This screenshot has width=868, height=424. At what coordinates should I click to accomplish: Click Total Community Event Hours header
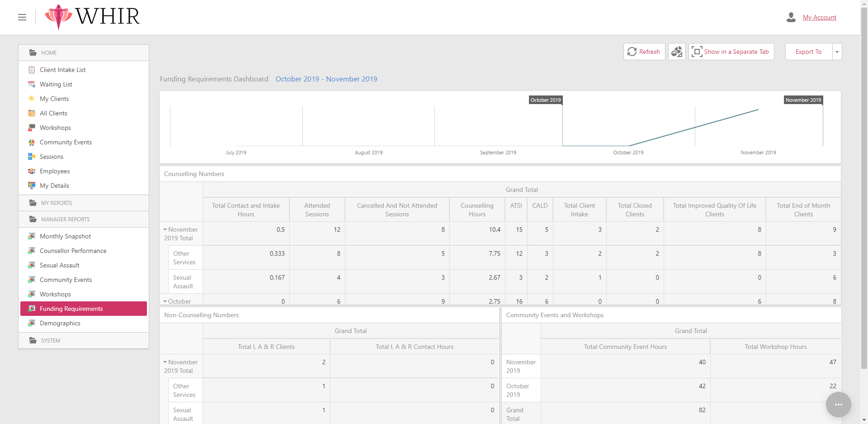[x=625, y=347]
